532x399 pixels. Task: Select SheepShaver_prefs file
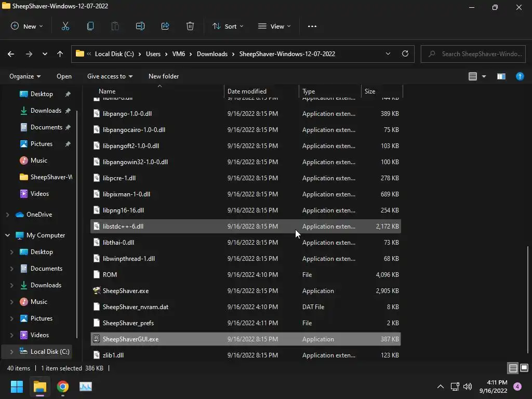(x=246, y=323)
